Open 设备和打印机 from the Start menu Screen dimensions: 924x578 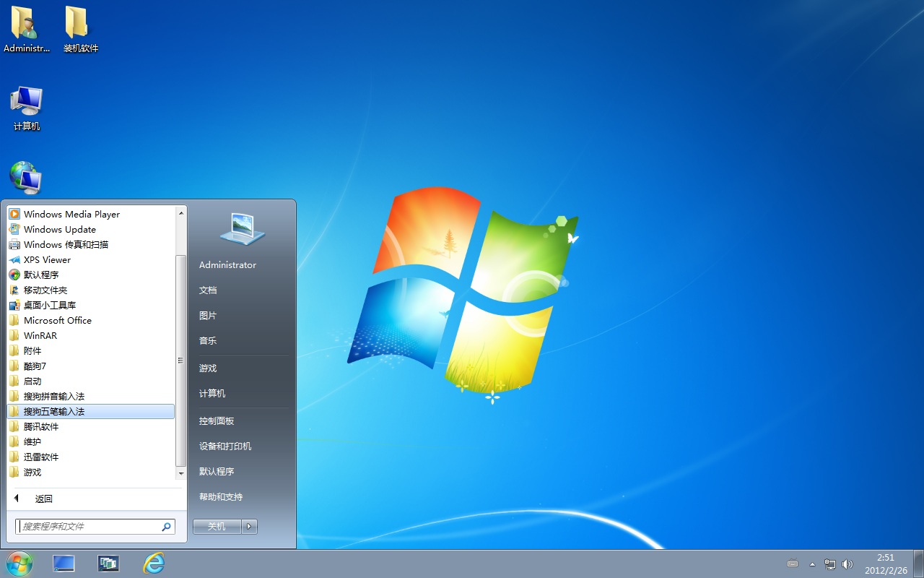pyautogui.click(x=227, y=446)
